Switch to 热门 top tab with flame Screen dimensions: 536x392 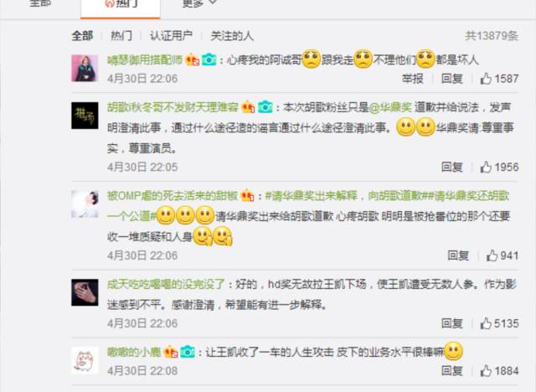pos(121,4)
